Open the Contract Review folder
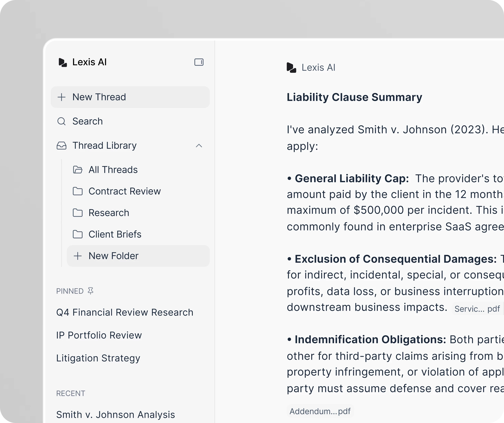This screenshot has width=504, height=423. [x=138, y=191]
